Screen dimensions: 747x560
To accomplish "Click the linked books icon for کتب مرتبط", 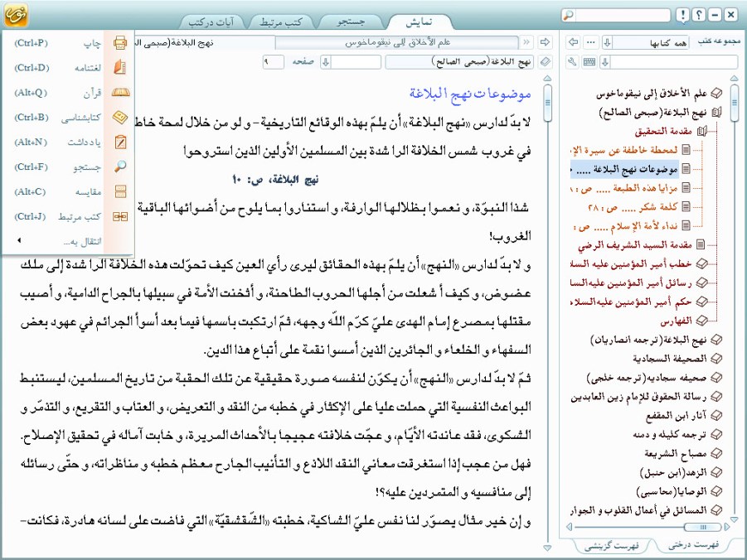I will (120, 217).
